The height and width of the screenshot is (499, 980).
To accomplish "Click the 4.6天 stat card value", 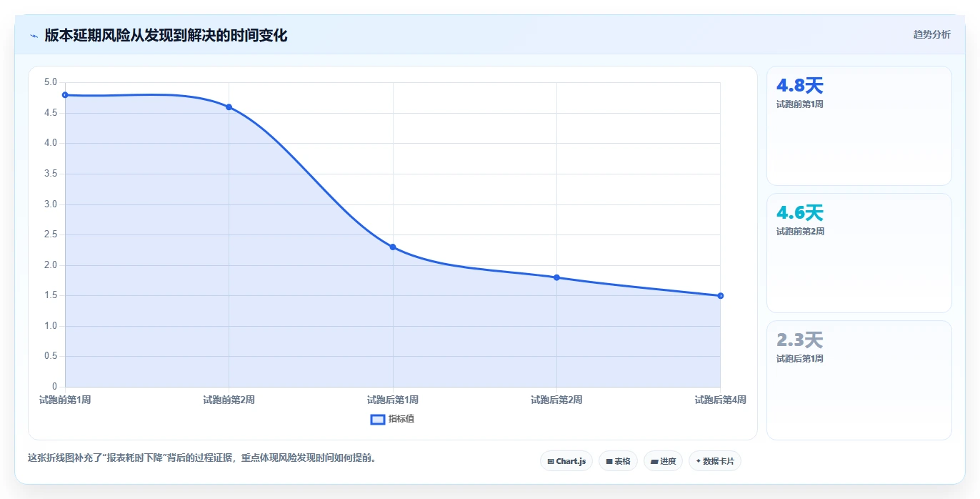I will pyautogui.click(x=800, y=213).
